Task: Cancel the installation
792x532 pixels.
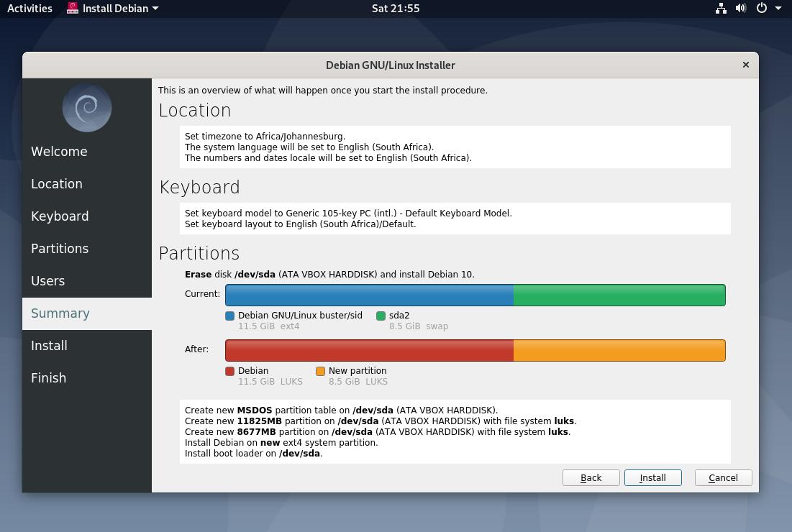Action: click(723, 477)
